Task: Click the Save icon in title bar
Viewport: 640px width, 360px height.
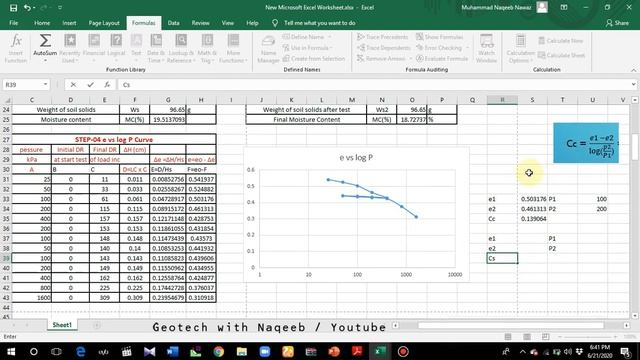Action: point(13,7)
